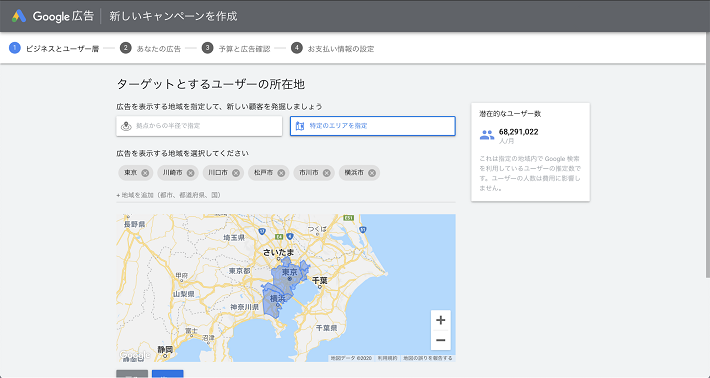Zoom in on the map

coord(441,321)
